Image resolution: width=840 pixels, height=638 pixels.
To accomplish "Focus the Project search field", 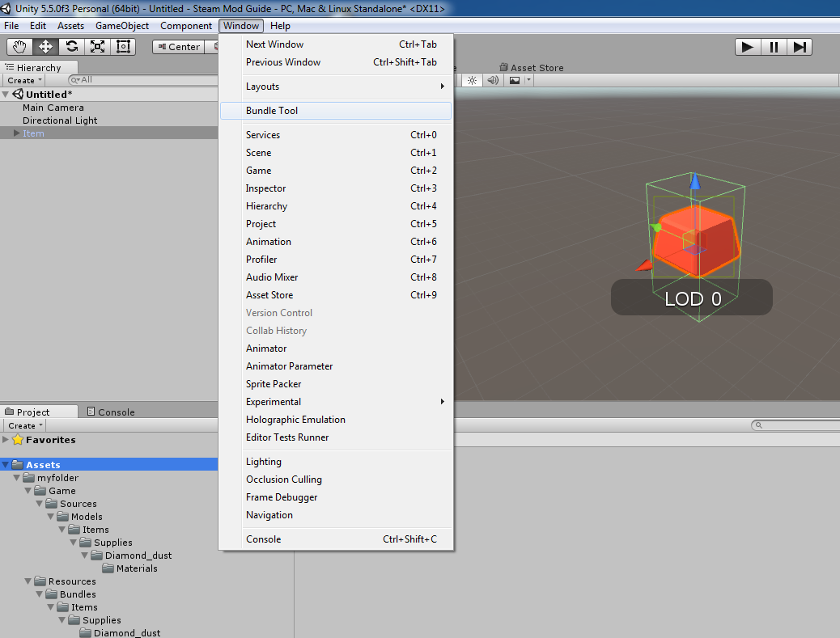I will point(795,425).
